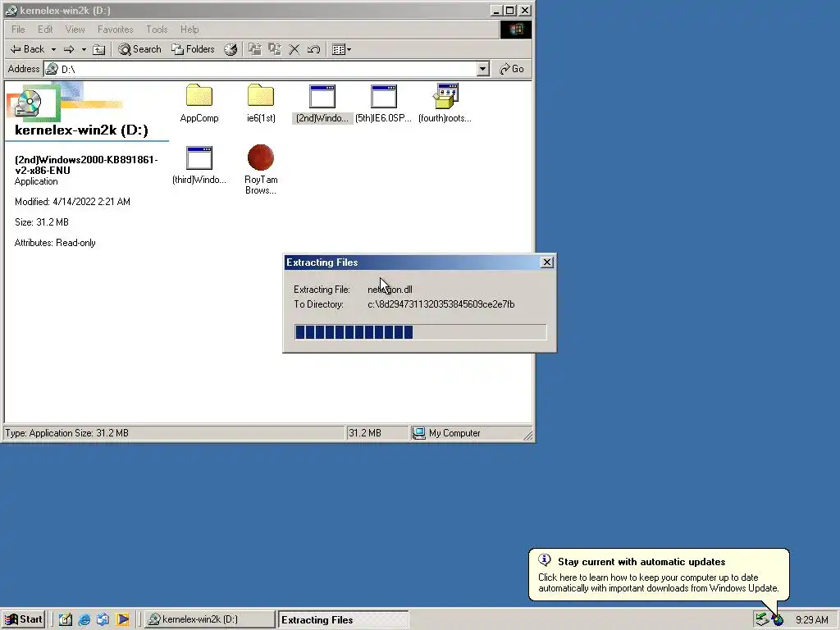
Task: Open the File menu
Action: (x=18, y=30)
